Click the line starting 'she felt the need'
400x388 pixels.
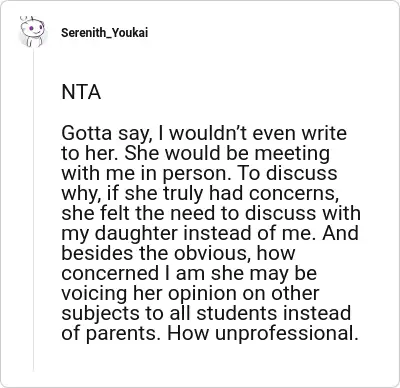point(211,213)
